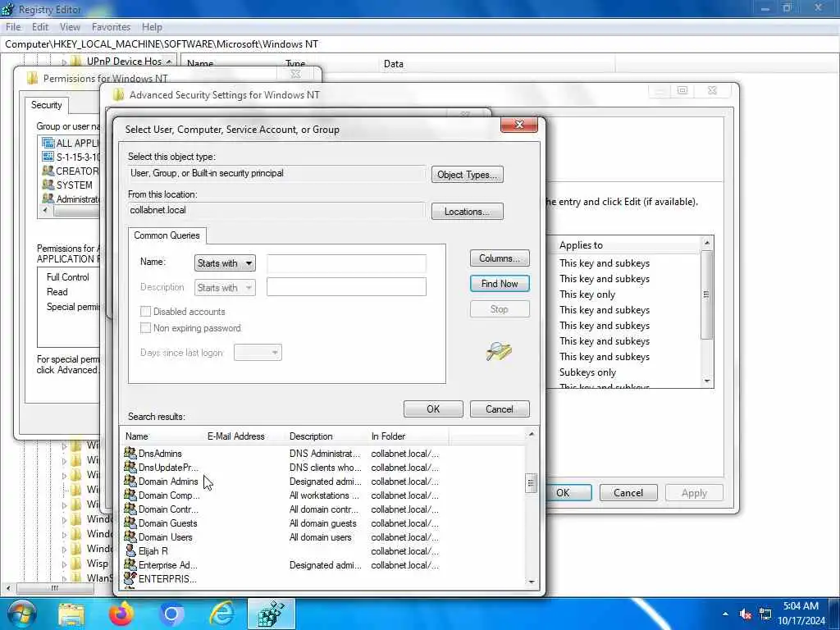Tick the Non expiring password checkbox
Viewport: 840px width, 630px height.
pyautogui.click(x=145, y=328)
